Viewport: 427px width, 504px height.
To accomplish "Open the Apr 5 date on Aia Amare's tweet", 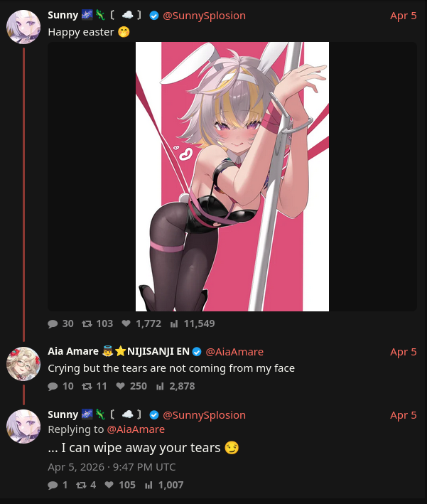I will coord(404,352).
